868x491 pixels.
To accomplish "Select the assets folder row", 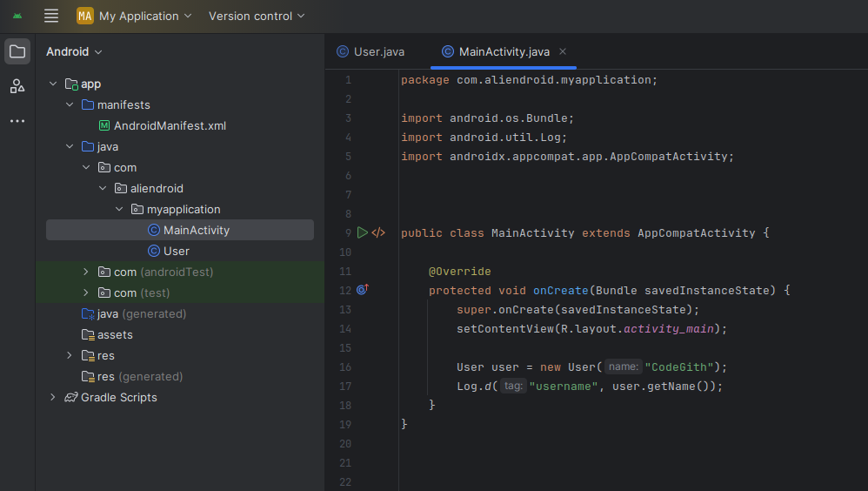I will (180, 334).
